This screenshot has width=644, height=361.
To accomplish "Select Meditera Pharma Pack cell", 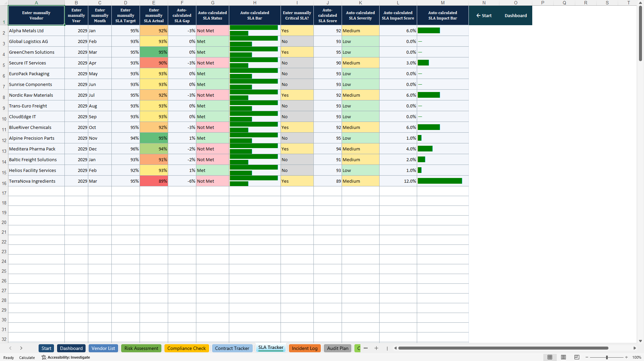I will click(36, 149).
